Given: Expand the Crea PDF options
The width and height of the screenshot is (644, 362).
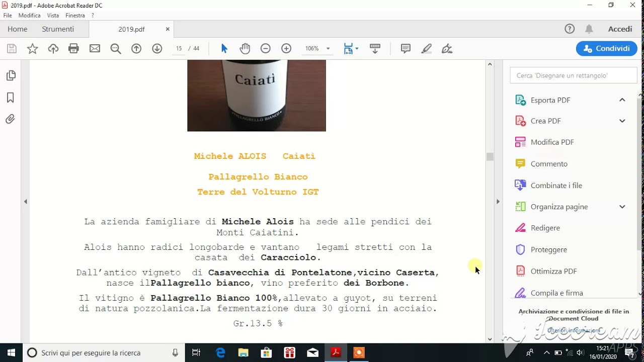Looking at the screenshot, I should (x=622, y=121).
